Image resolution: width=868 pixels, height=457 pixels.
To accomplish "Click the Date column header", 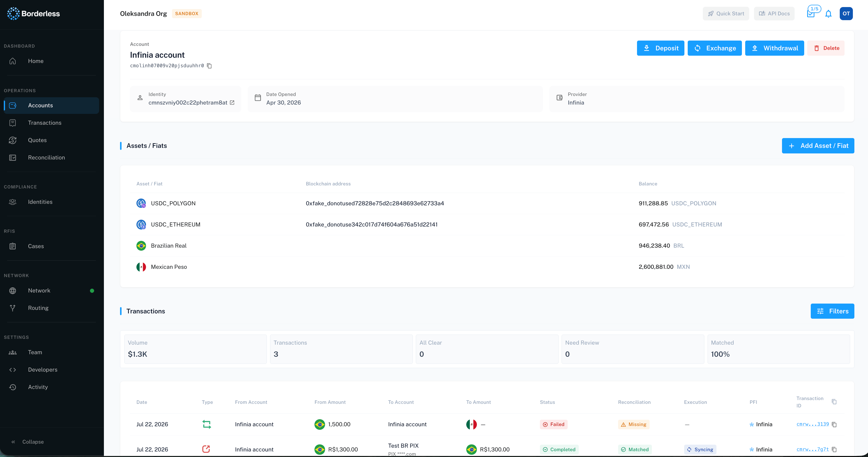I will click(142, 402).
